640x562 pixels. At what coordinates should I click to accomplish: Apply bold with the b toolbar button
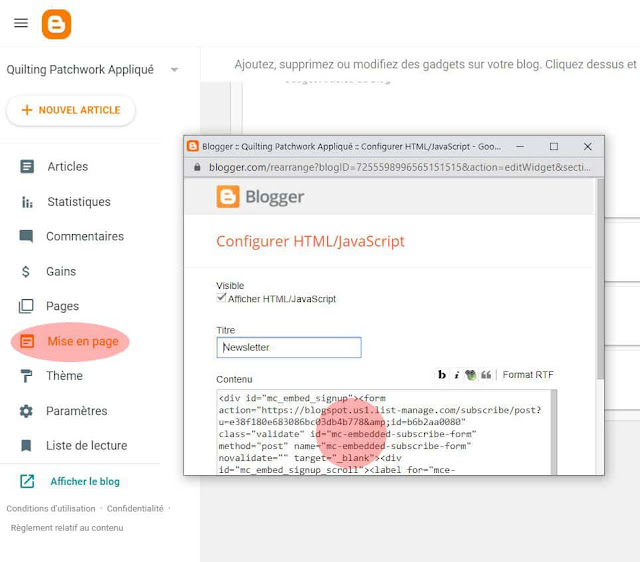(x=442, y=375)
